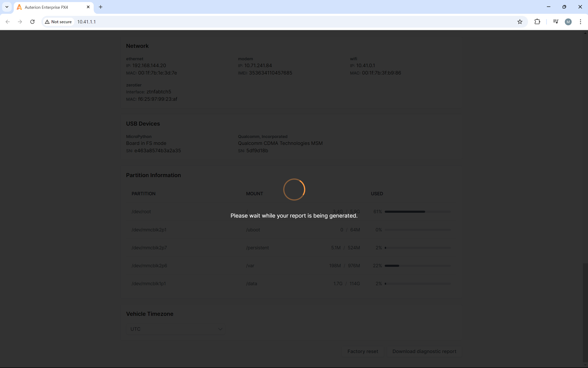Open Chrome three-dot menu
588x368 pixels.
coord(580,22)
